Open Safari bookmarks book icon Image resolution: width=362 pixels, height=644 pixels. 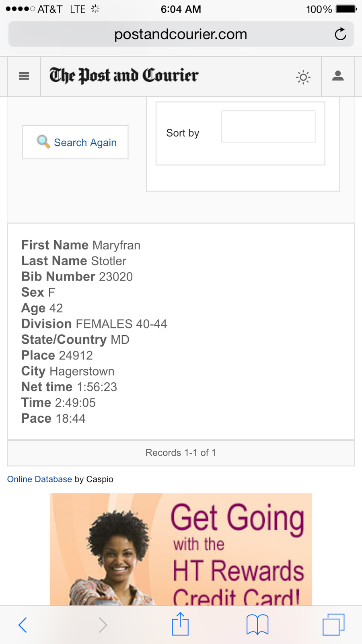(257, 625)
